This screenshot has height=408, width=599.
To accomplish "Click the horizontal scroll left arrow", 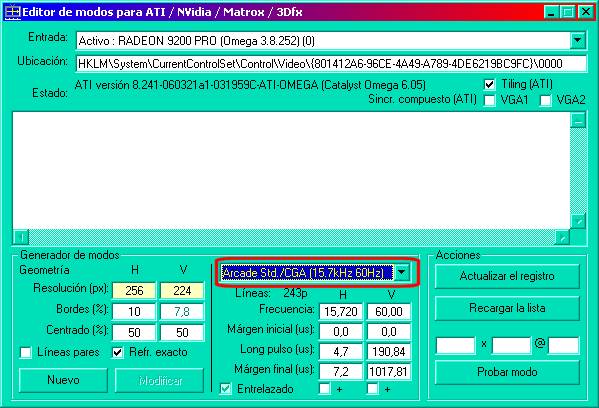I will click(21, 237).
